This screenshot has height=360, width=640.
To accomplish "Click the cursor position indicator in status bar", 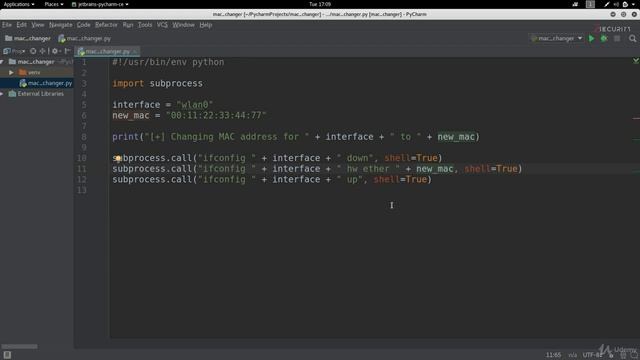I will coord(553,355).
